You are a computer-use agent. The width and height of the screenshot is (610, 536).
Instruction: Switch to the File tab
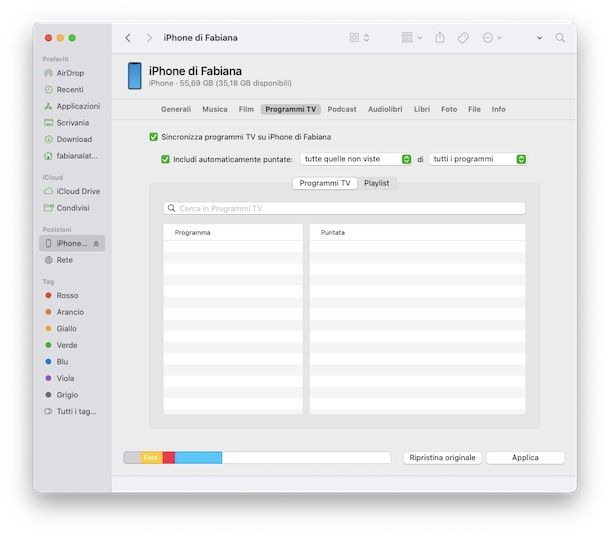(474, 109)
